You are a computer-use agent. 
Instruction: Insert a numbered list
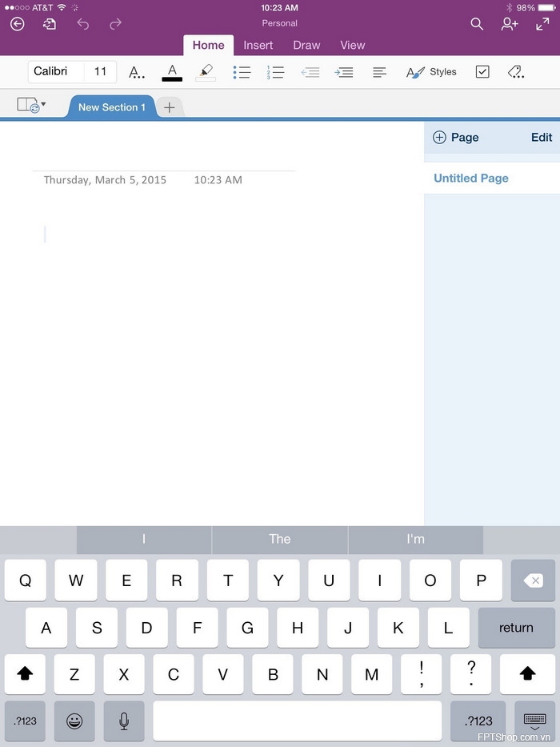tap(275, 72)
